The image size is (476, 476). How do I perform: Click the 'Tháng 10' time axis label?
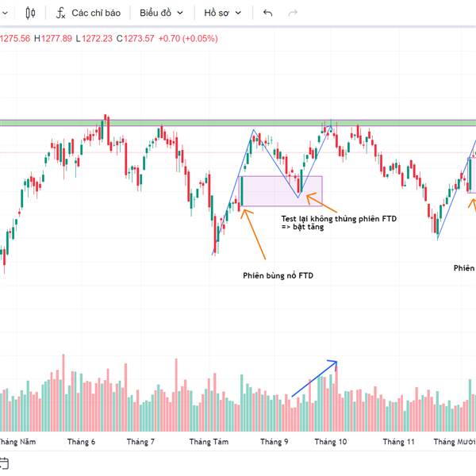(x=330, y=442)
